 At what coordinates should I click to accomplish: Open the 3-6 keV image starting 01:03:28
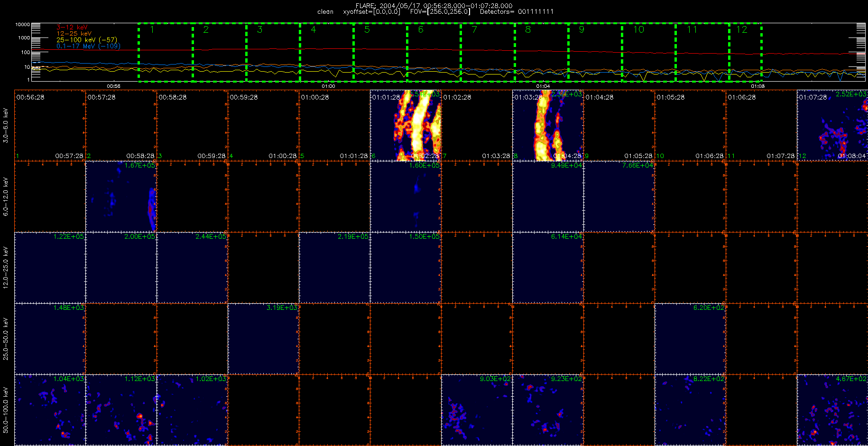tap(548, 126)
